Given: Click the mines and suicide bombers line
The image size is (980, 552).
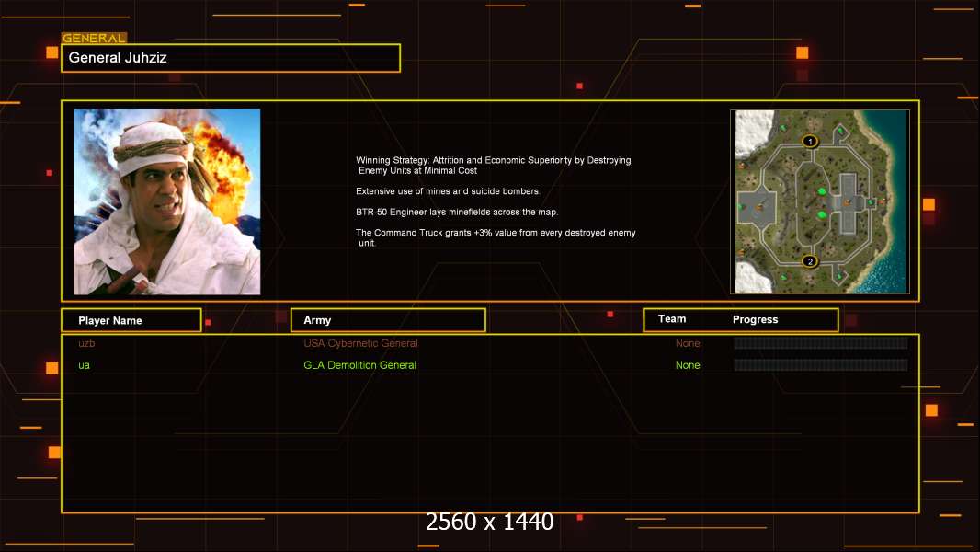Looking at the screenshot, I should (x=448, y=191).
